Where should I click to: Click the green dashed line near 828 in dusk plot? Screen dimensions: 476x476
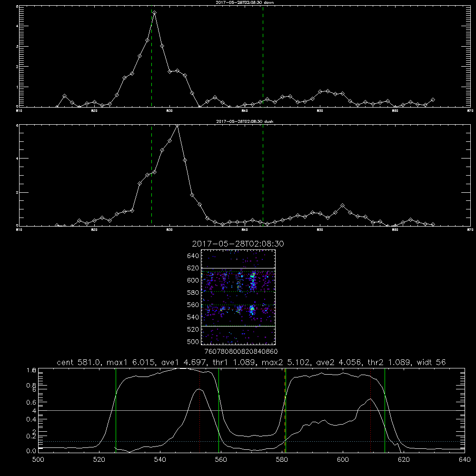151,176
